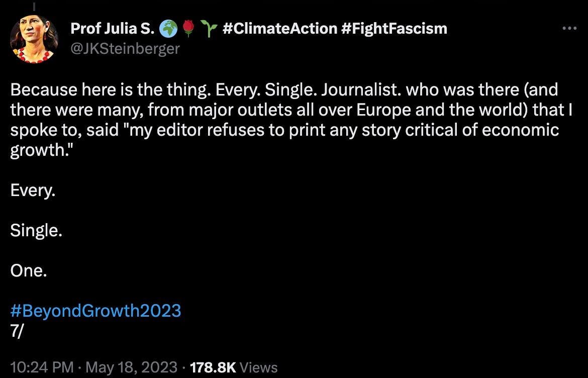Image resolution: width=588 pixels, height=378 pixels.
Task: Open the #BeyondGrowth2023 hashtag link
Action: click(95, 311)
